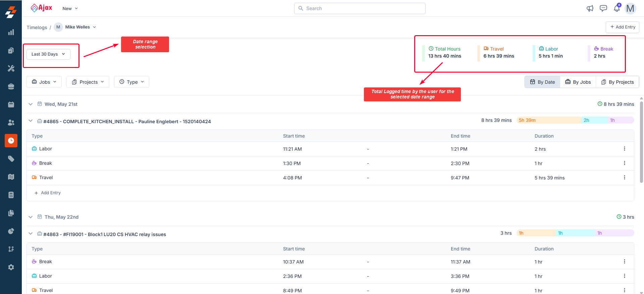Click the purple 1h break segment for job #4865
Screen dimensions: 644x294
pos(621,120)
